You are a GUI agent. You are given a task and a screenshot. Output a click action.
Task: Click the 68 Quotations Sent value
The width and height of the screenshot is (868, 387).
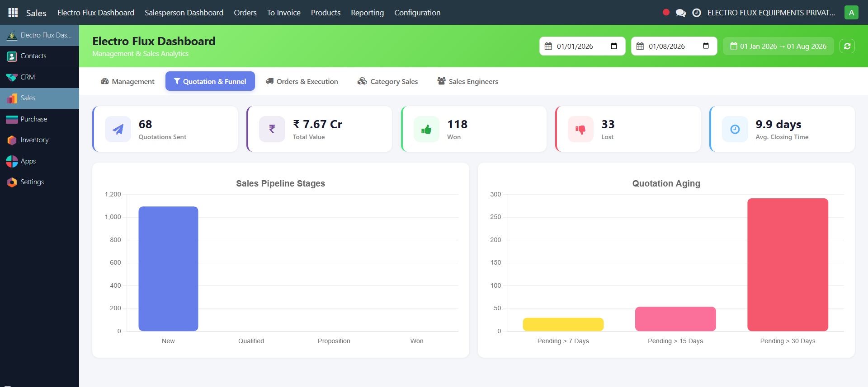pos(145,124)
